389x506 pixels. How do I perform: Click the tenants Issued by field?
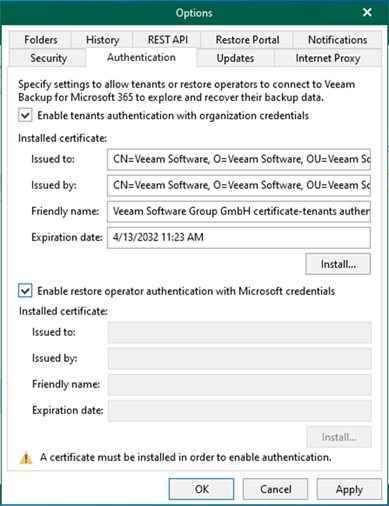click(239, 185)
